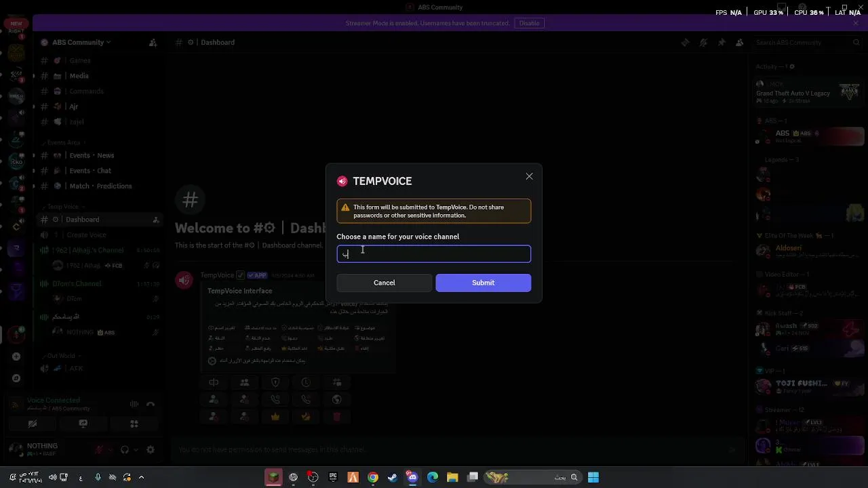Select member Aldoseri in the member list
868x488 pixels.
[808, 251]
